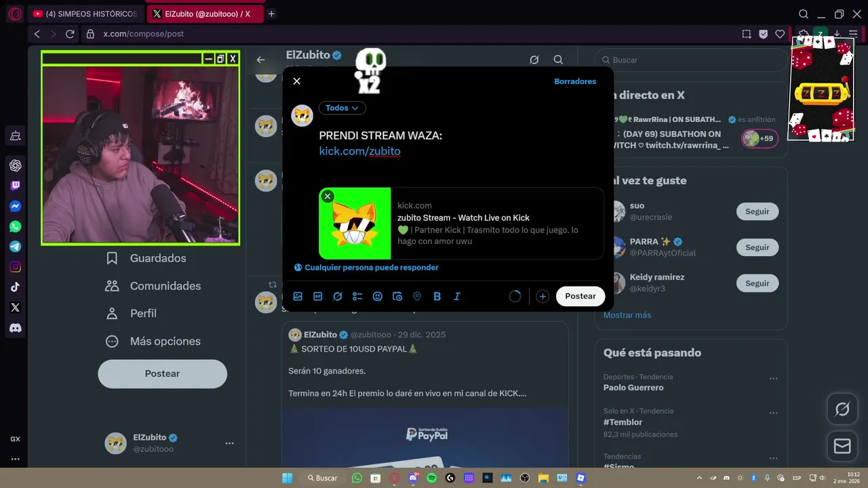Screen dimensions: 868x488
Task: Open TikTok from Opera sidebar
Action: pyautogui.click(x=15, y=287)
